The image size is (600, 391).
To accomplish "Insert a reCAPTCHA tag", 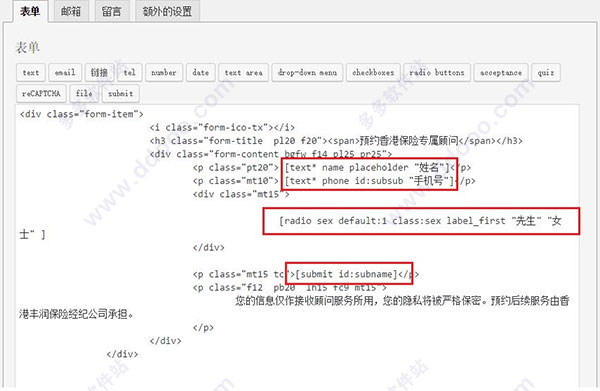I will (x=41, y=93).
